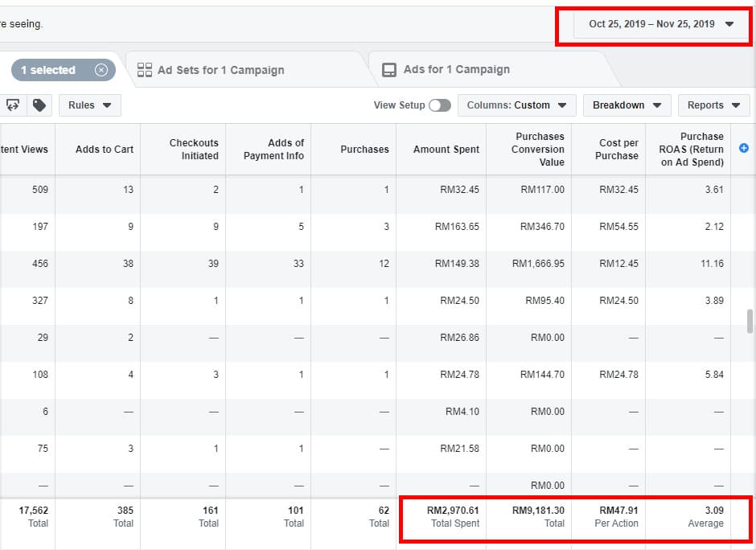The width and height of the screenshot is (756, 550).
Task: Click the Cost per Purchase column header
Action: point(618,150)
